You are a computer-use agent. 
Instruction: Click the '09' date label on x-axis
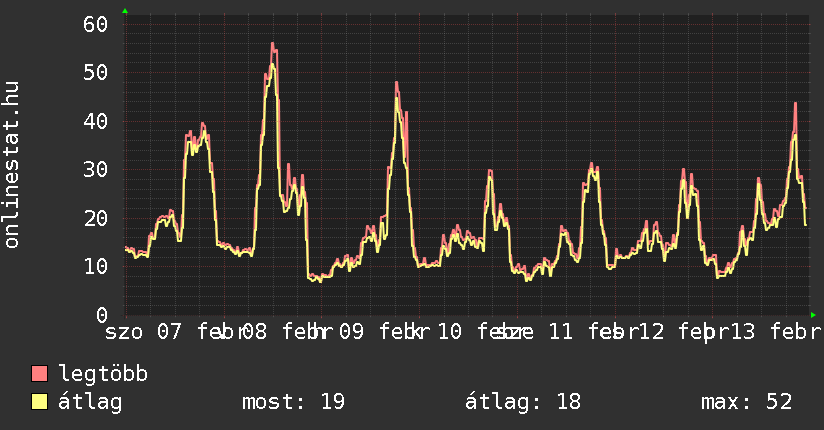pyautogui.click(x=350, y=331)
